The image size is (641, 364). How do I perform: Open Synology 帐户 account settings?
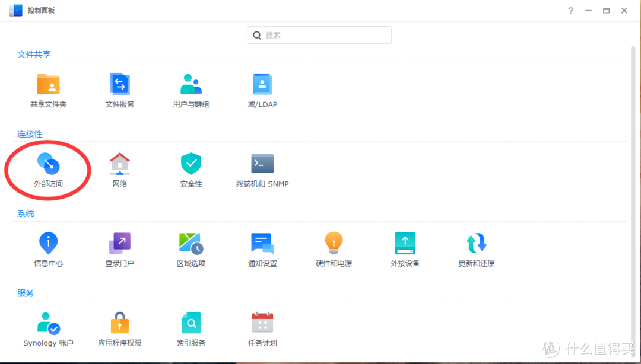pyautogui.click(x=48, y=323)
